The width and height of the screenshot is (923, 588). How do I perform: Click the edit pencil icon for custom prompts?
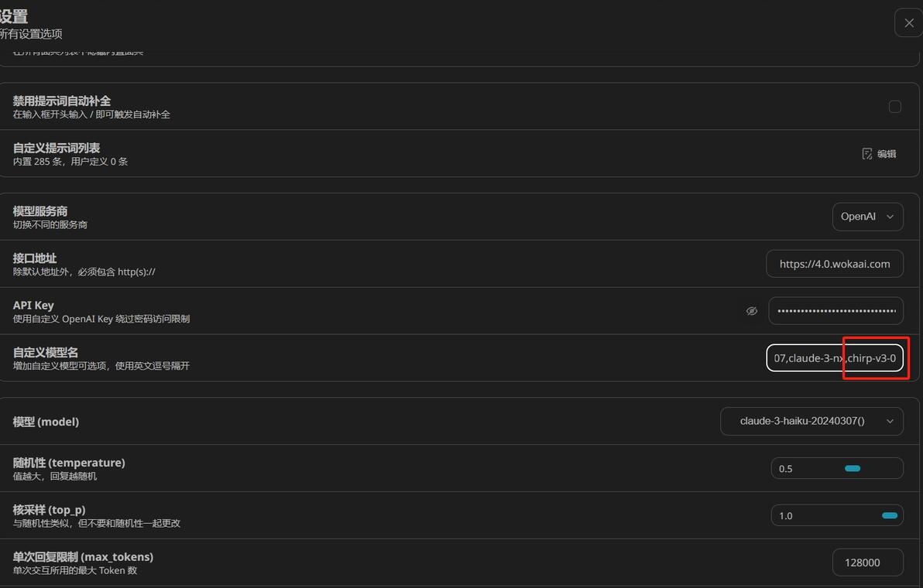(x=867, y=153)
